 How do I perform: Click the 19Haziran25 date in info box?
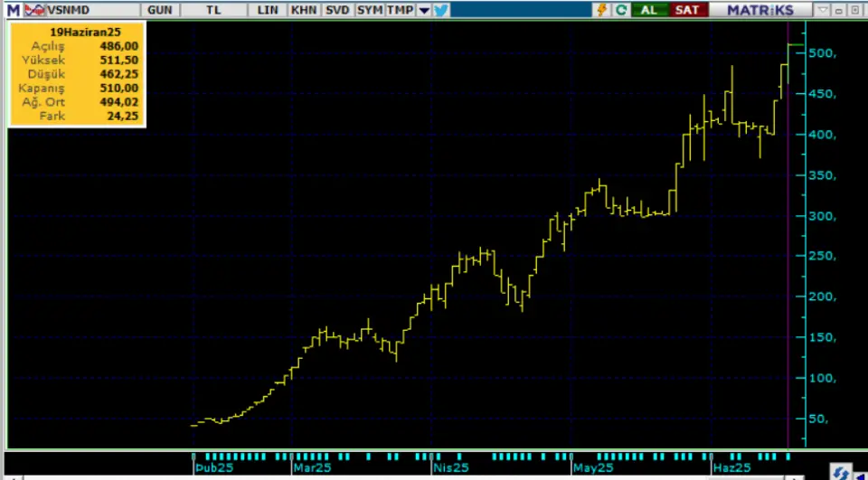(85, 33)
